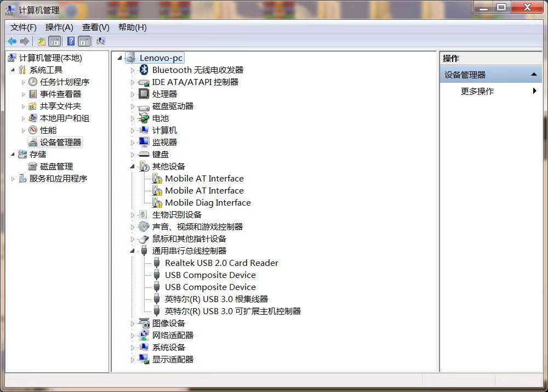Collapse the 其他设备 tree node

[x=133, y=166]
